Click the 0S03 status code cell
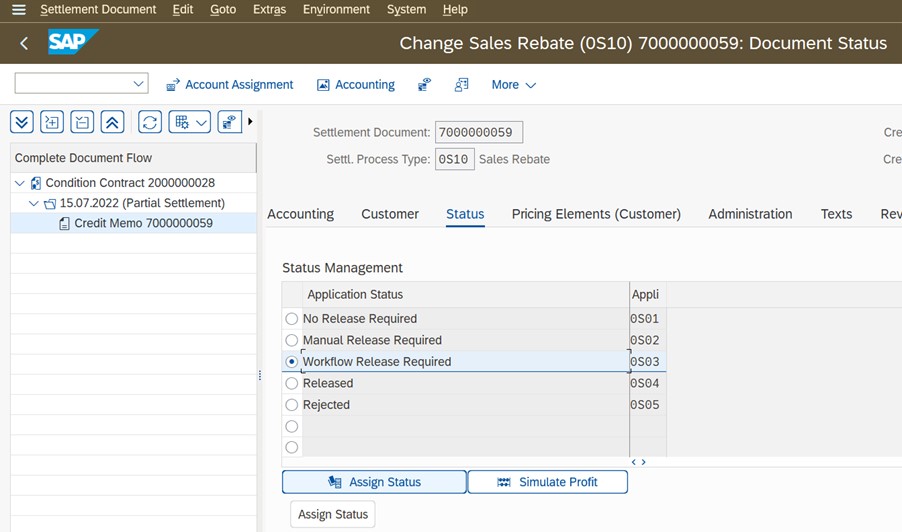This screenshot has height=532, width=902. [x=648, y=362]
